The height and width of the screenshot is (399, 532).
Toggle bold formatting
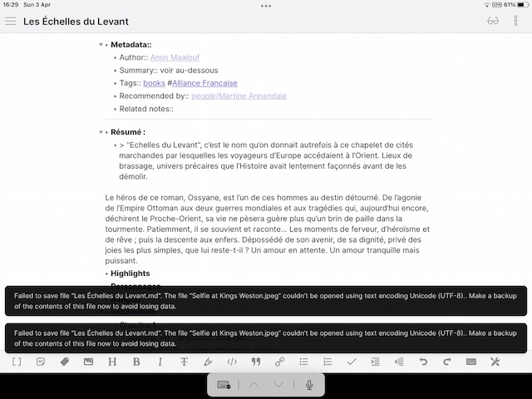(136, 362)
